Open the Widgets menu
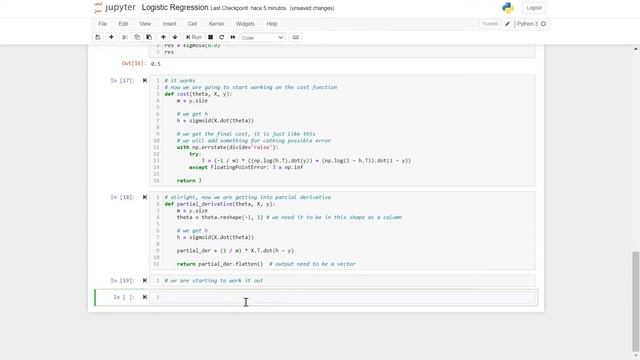This screenshot has width=640, height=360. pos(245,24)
